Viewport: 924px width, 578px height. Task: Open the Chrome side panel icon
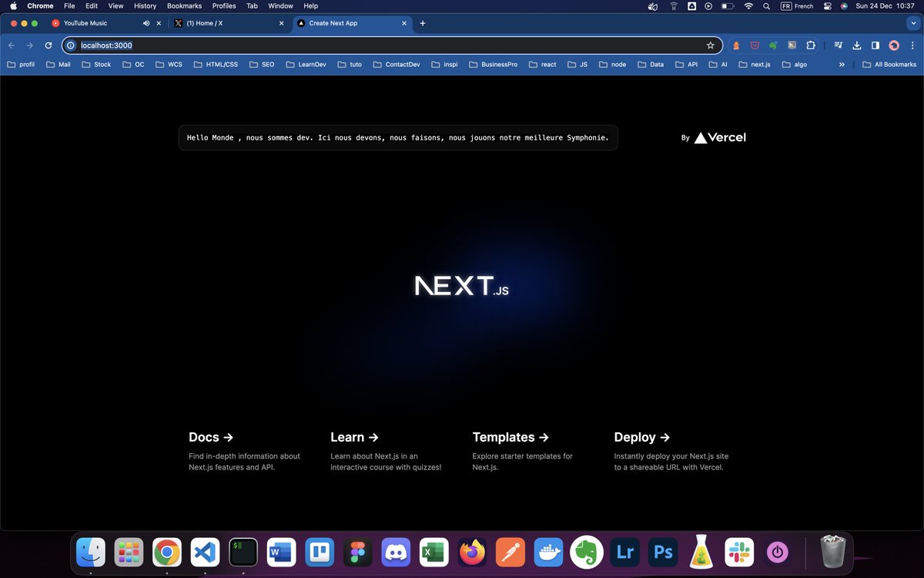click(x=875, y=45)
